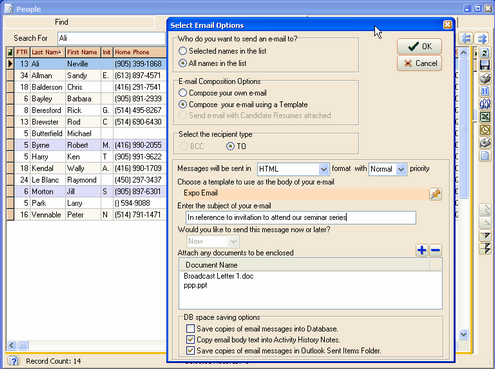This screenshot has width=495, height=369.
Task: Click the grid horizontal scroll left arrow
Action: coord(12,345)
